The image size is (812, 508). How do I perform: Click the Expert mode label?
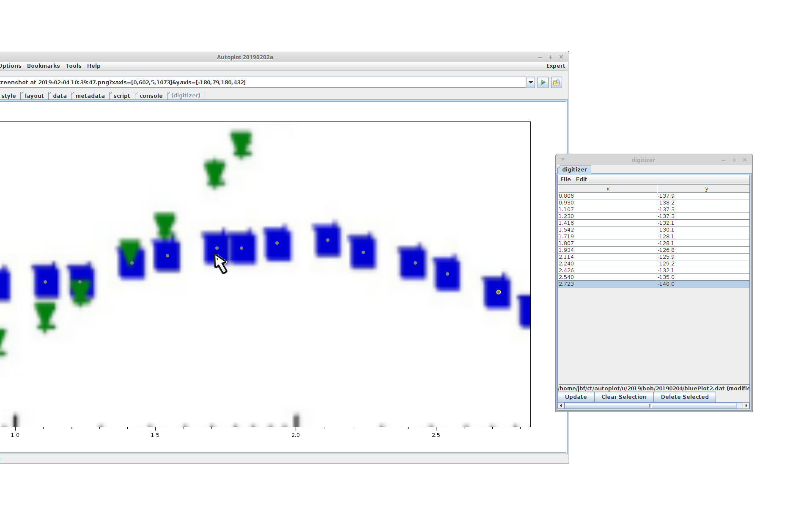pyautogui.click(x=555, y=66)
